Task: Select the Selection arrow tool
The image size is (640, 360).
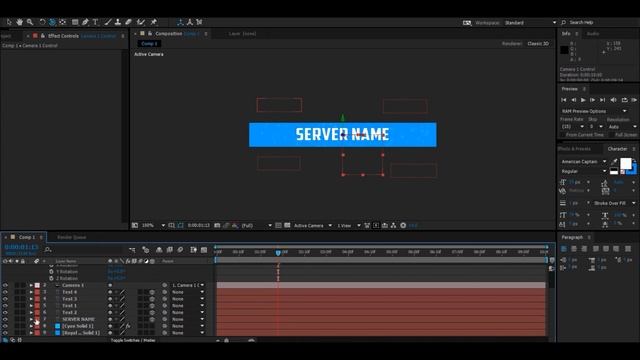Action: point(9,22)
